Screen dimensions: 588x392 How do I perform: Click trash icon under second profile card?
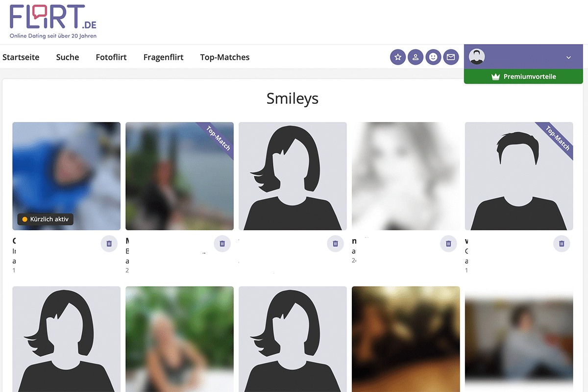point(222,244)
